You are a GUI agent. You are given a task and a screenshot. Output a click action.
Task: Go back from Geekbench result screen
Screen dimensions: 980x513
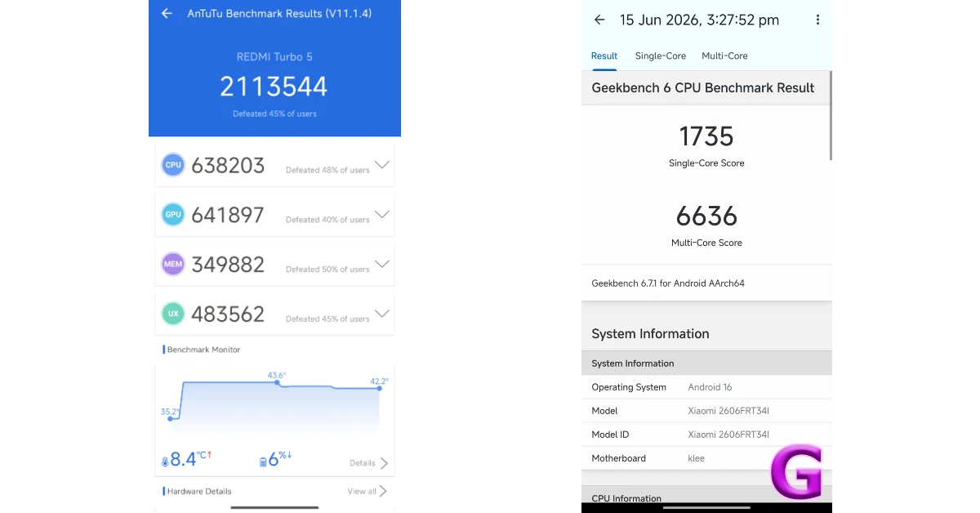[x=599, y=20]
